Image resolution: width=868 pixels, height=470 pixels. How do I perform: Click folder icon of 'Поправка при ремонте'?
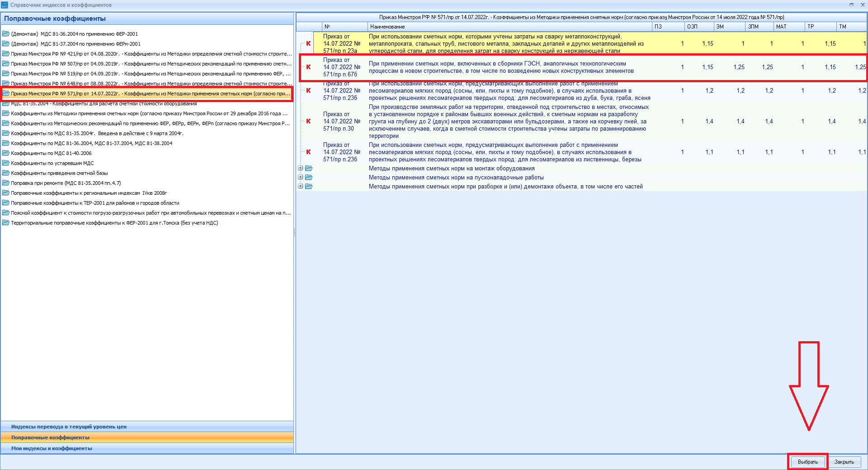6,183
